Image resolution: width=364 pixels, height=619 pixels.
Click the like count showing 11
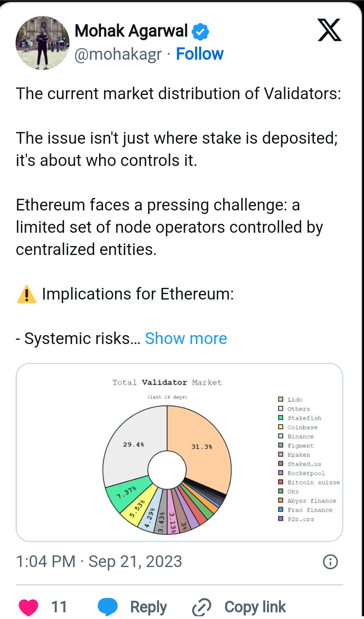point(59,607)
